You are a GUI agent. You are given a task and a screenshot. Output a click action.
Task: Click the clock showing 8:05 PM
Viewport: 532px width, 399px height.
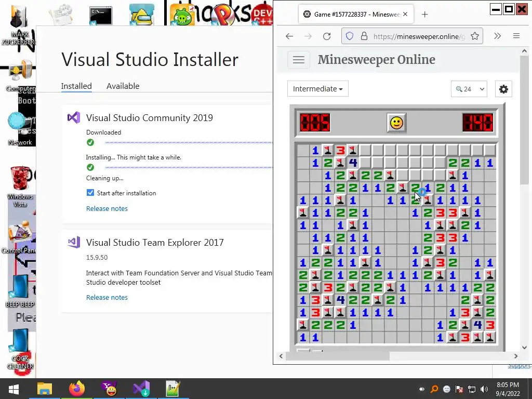click(508, 385)
